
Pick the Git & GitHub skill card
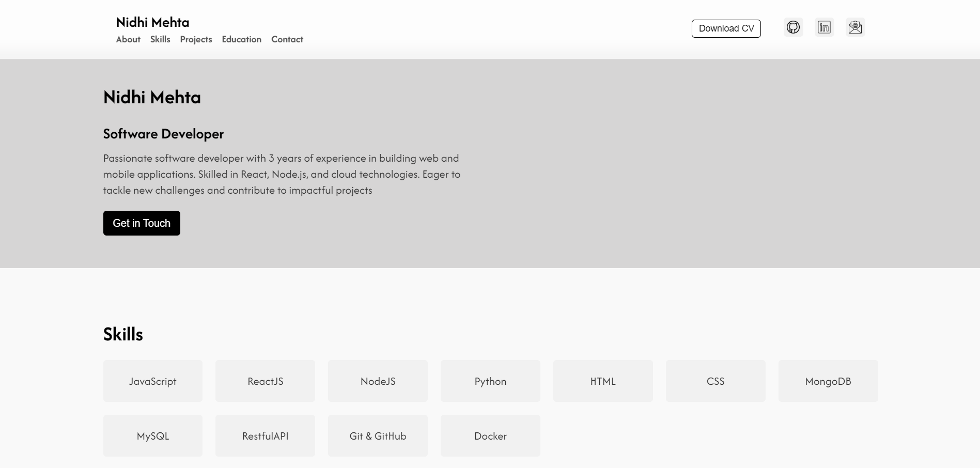(x=378, y=436)
